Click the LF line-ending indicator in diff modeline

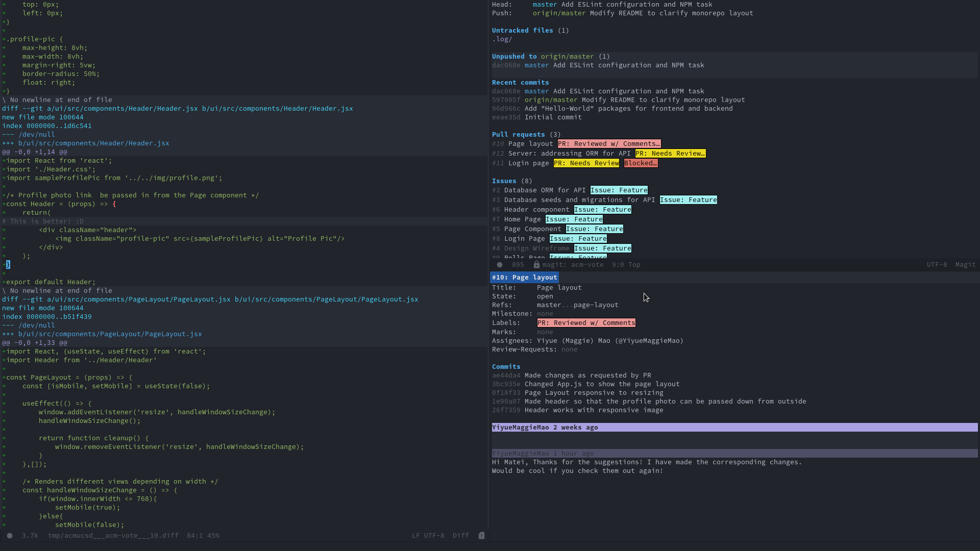pyautogui.click(x=417, y=535)
